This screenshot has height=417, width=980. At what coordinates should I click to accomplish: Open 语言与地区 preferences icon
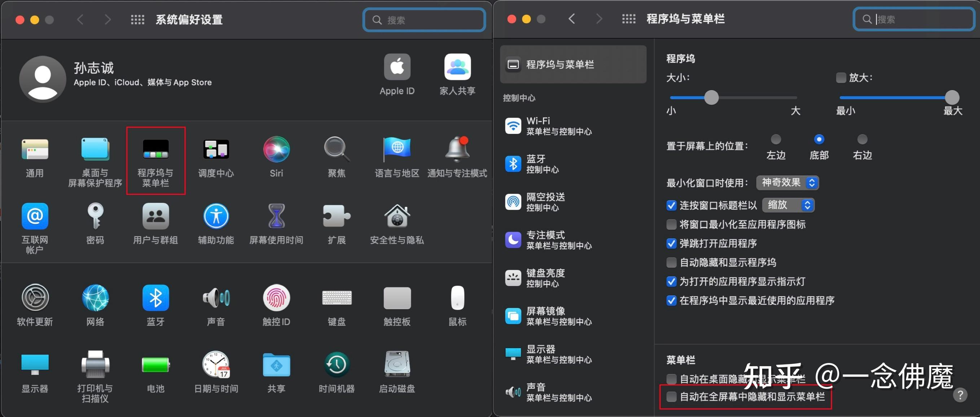click(397, 149)
